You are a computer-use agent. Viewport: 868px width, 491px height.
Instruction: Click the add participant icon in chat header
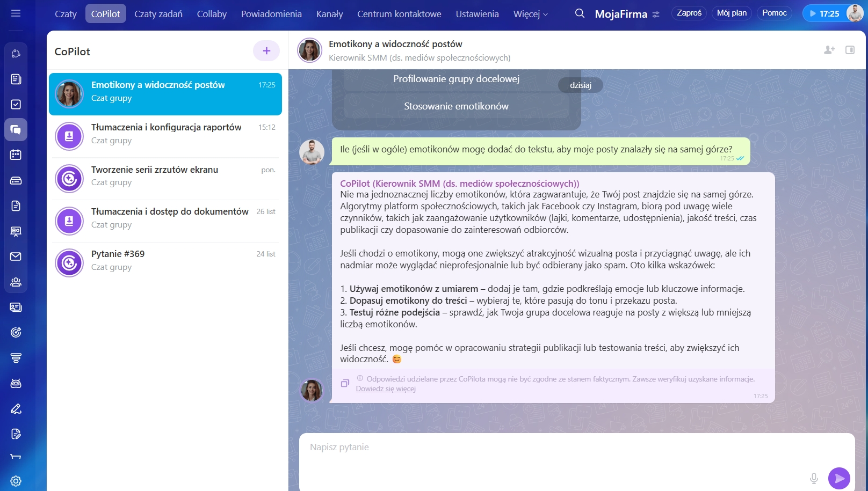click(829, 50)
